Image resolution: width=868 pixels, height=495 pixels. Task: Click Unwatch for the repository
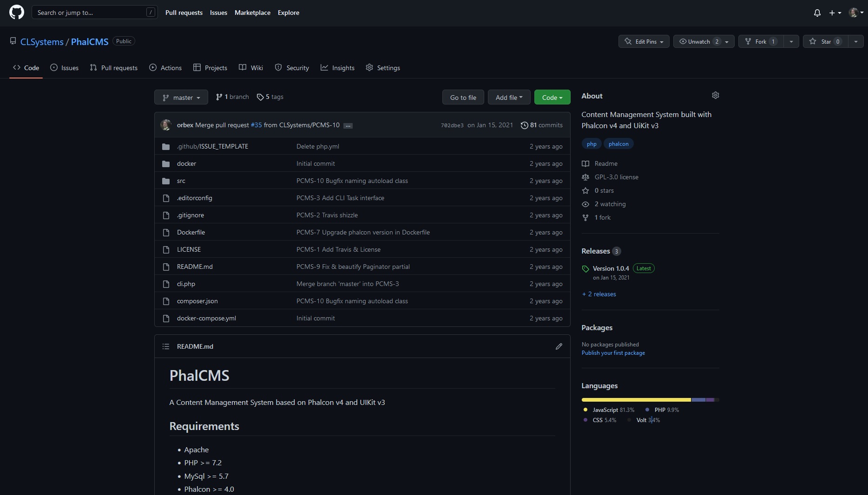coord(695,41)
